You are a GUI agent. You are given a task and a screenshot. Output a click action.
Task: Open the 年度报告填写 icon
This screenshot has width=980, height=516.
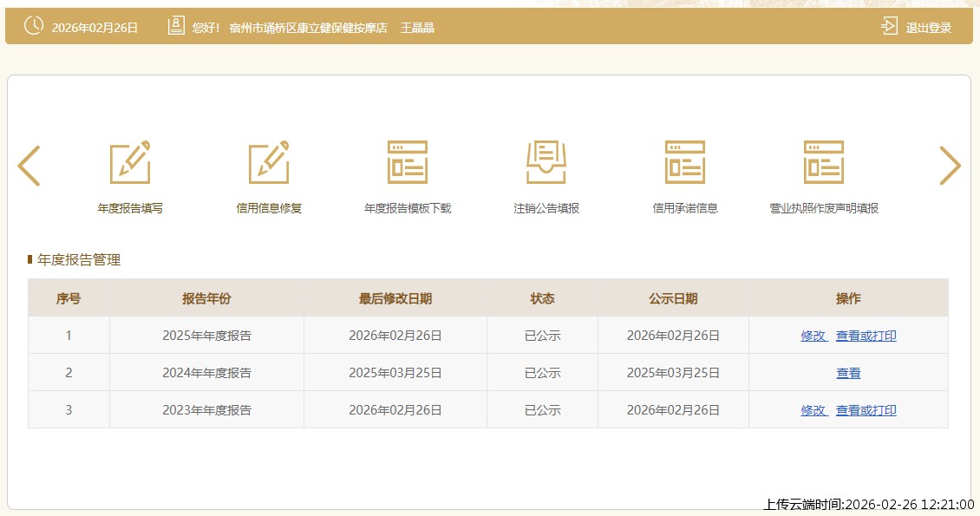tap(130, 162)
